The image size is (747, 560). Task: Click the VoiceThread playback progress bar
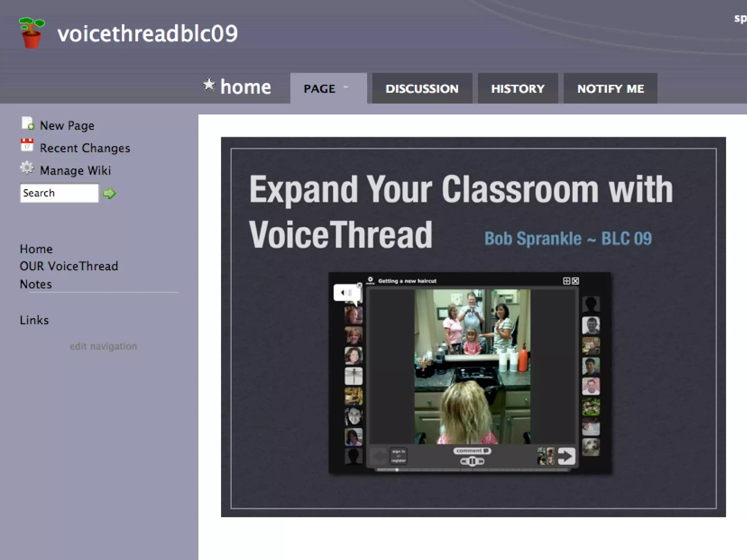[472, 470]
